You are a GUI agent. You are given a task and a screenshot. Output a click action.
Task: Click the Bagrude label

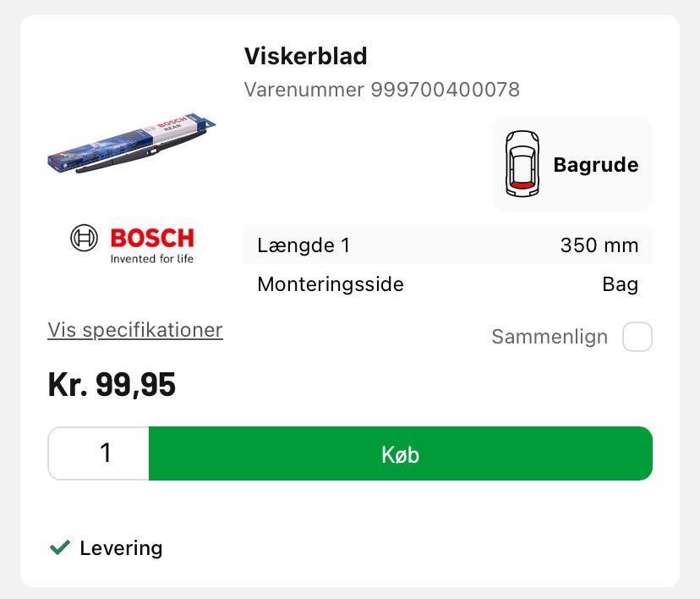(595, 165)
